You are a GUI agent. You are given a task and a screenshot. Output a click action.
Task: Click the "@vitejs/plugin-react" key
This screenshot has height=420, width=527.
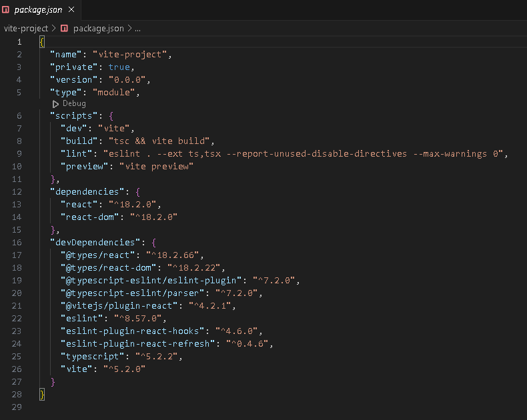point(119,306)
